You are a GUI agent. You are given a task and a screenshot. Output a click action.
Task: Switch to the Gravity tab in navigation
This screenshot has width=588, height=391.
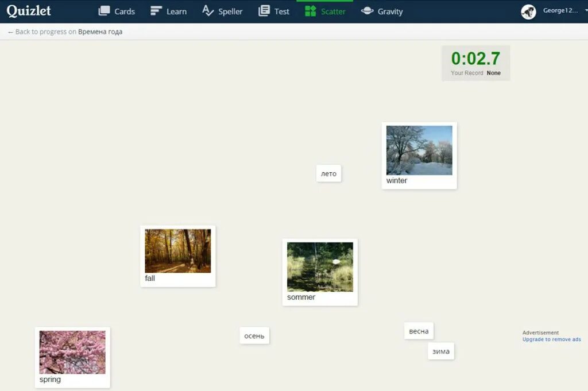[x=382, y=10]
